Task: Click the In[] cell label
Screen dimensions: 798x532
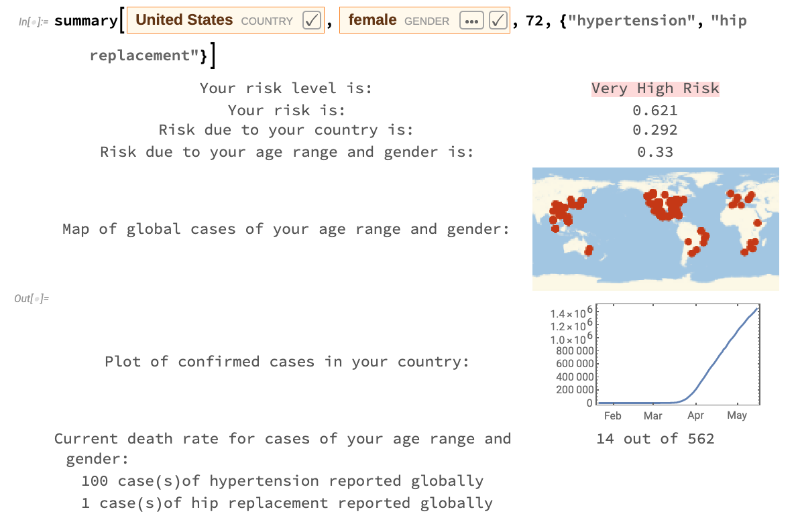Action: [x=34, y=21]
